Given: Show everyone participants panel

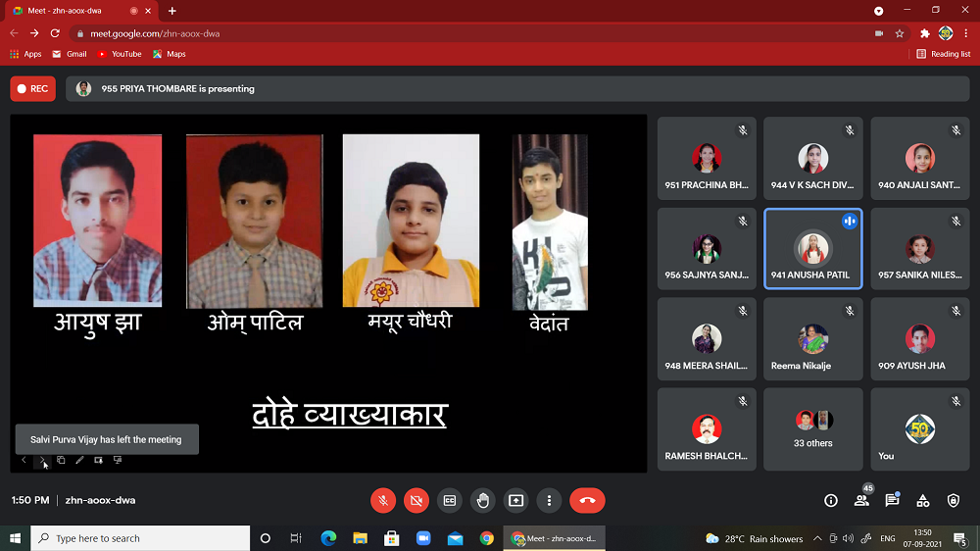Looking at the screenshot, I should pos(861,500).
